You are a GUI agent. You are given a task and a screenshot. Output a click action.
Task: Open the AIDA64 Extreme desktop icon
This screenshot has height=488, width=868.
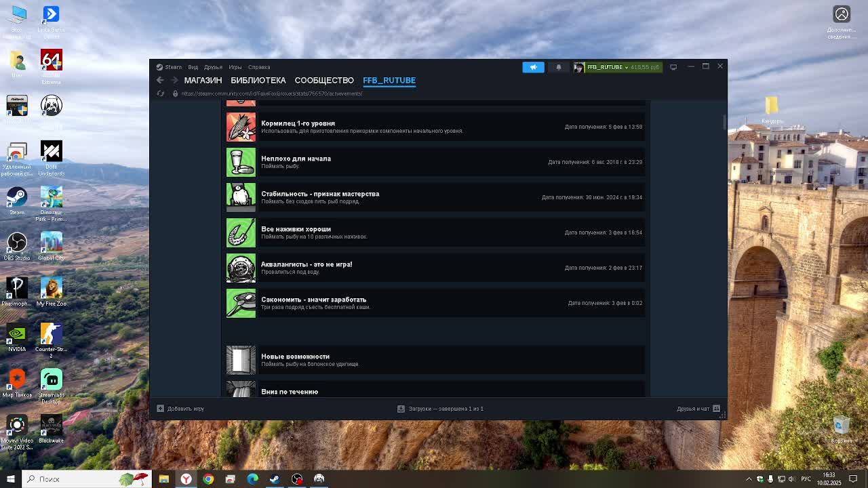52,66
